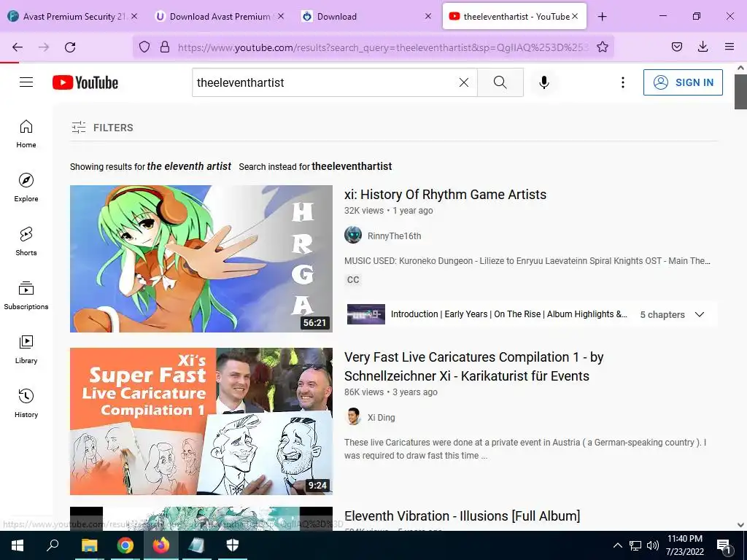Open RinnyThe16th channel avatar

(x=353, y=236)
